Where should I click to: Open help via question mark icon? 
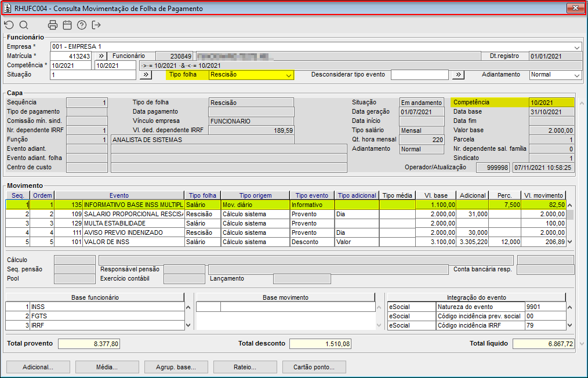click(x=82, y=25)
